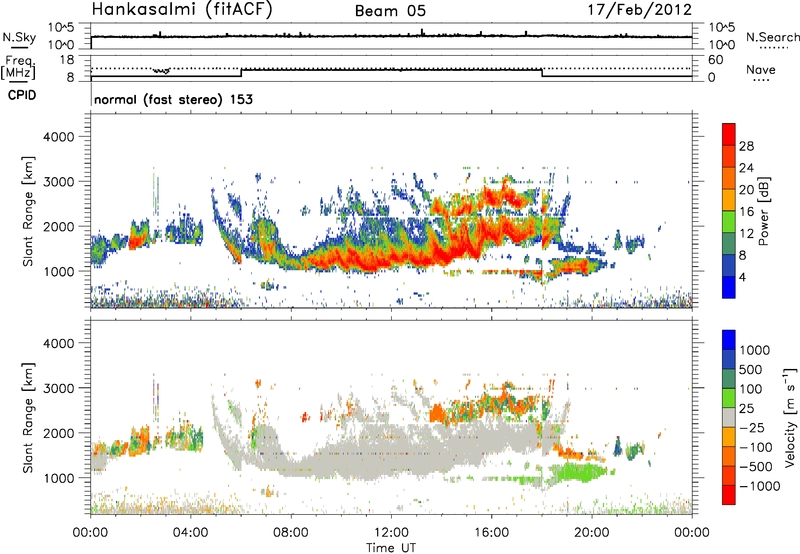This screenshot has height=554, width=800.
Task: Click the "-1000" velocity colorbar tick label
Action: tap(760, 486)
